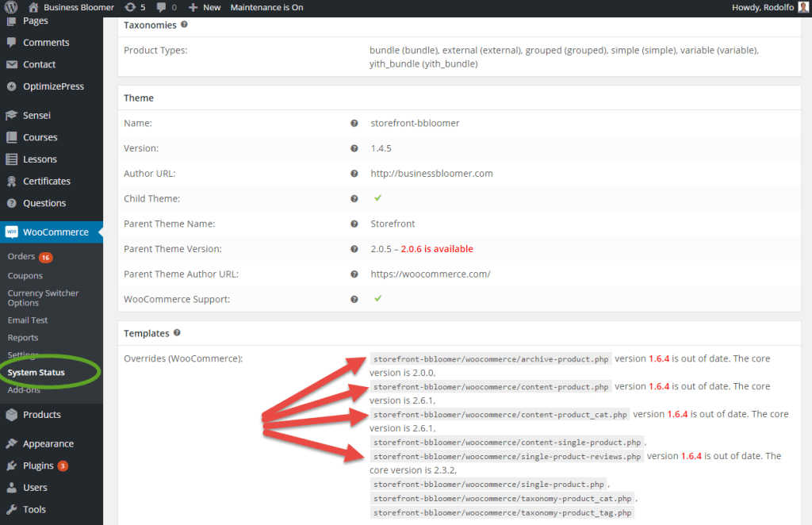Click the https://woocommerce.com/ parent author URL
812x525 pixels.
coord(431,274)
